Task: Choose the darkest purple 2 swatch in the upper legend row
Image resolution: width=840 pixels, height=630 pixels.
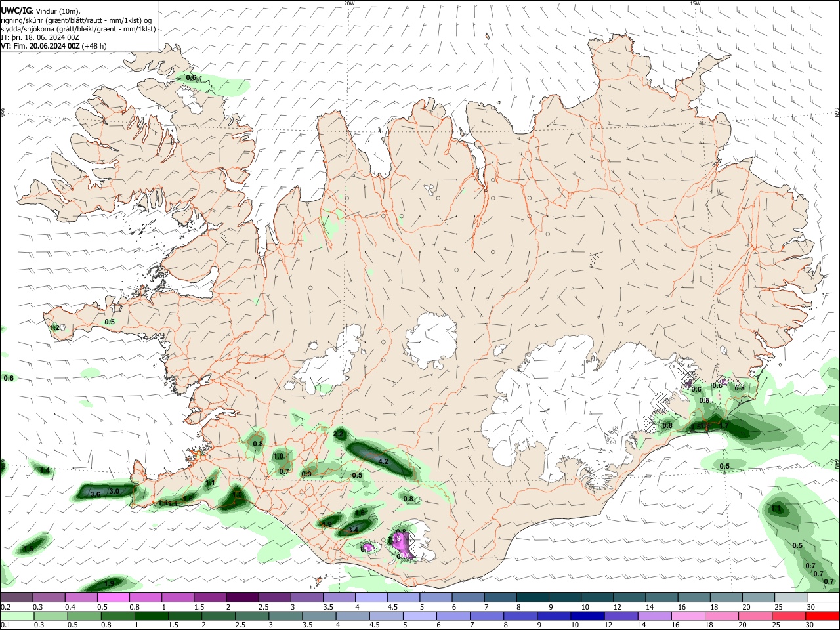Action: pos(242,597)
